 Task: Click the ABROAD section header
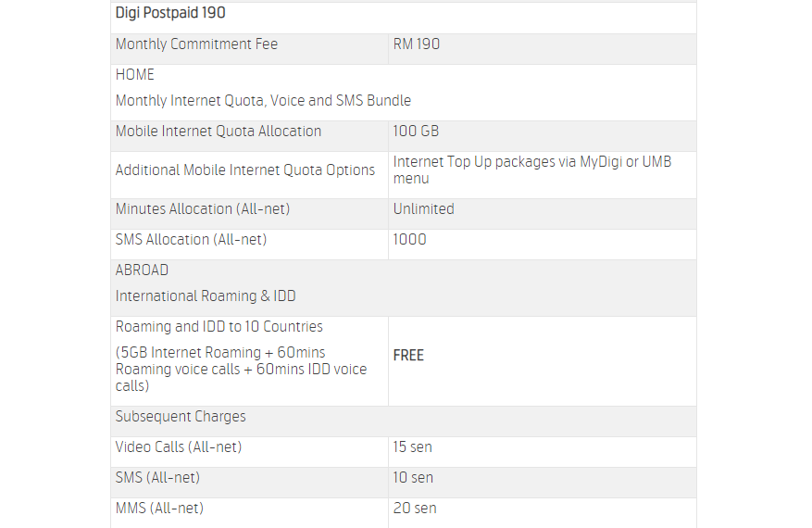point(142,270)
